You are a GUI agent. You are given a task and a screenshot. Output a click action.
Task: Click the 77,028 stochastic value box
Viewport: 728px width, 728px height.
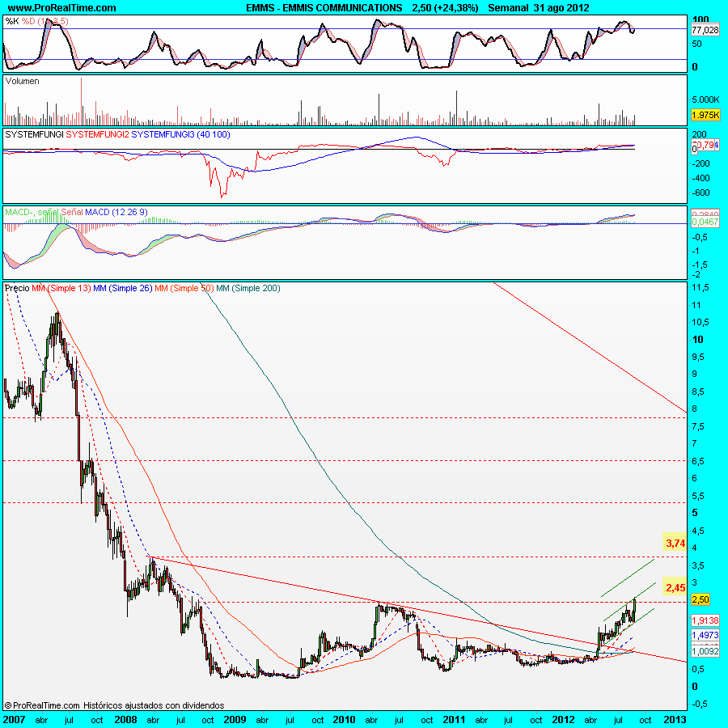pos(705,30)
